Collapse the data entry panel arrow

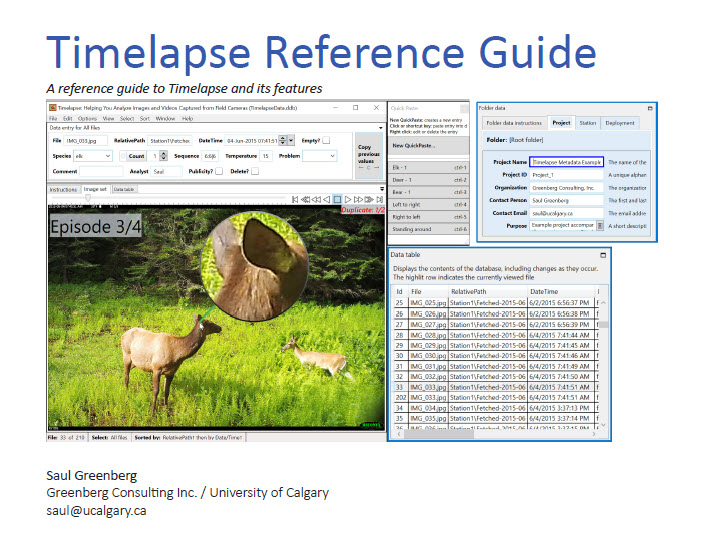(381, 128)
